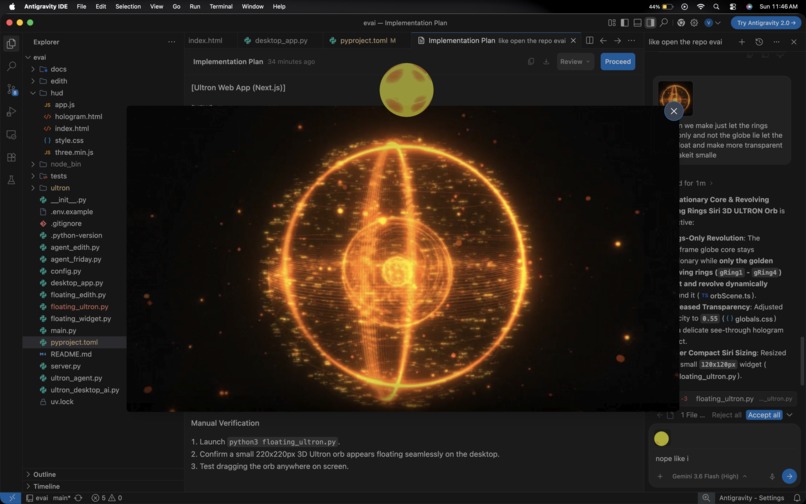This screenshot has height=504, width=806.
Task: Expand chevron next to Accept all
Action: [790, 415]
